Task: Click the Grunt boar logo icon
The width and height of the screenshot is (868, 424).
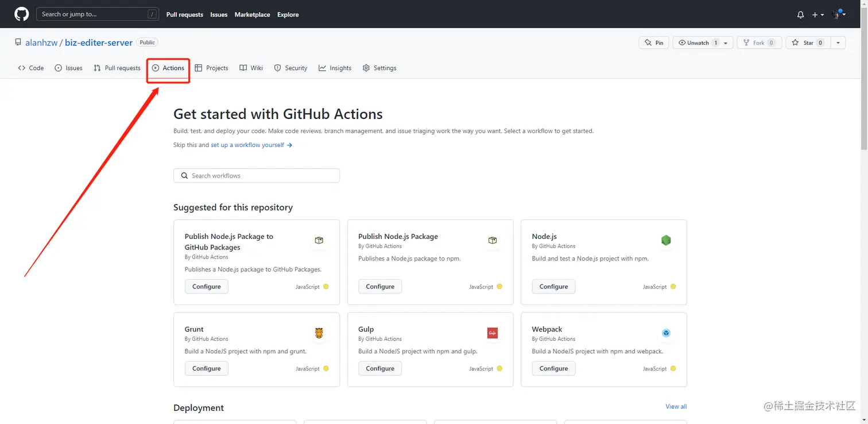Action: pos(319,333)
